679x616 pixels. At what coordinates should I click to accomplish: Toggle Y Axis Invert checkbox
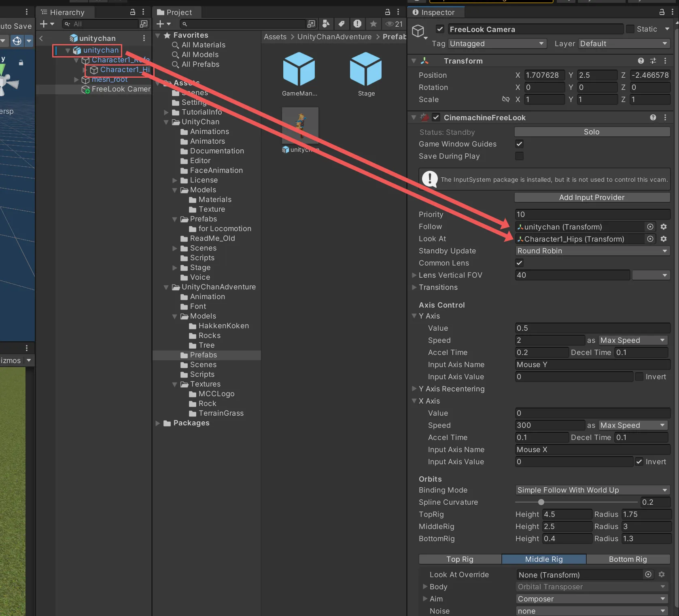click(639, 376)
